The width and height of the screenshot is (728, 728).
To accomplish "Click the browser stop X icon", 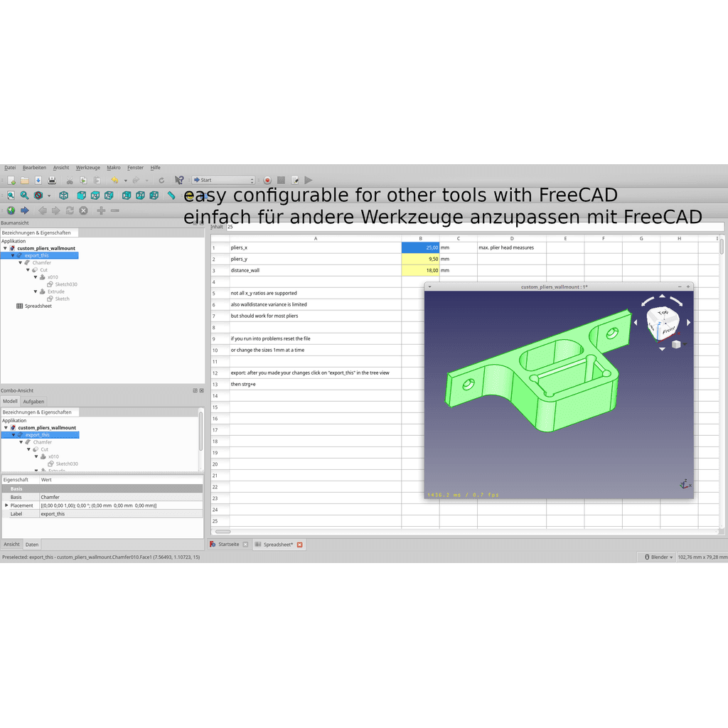I will pos(84,210).
